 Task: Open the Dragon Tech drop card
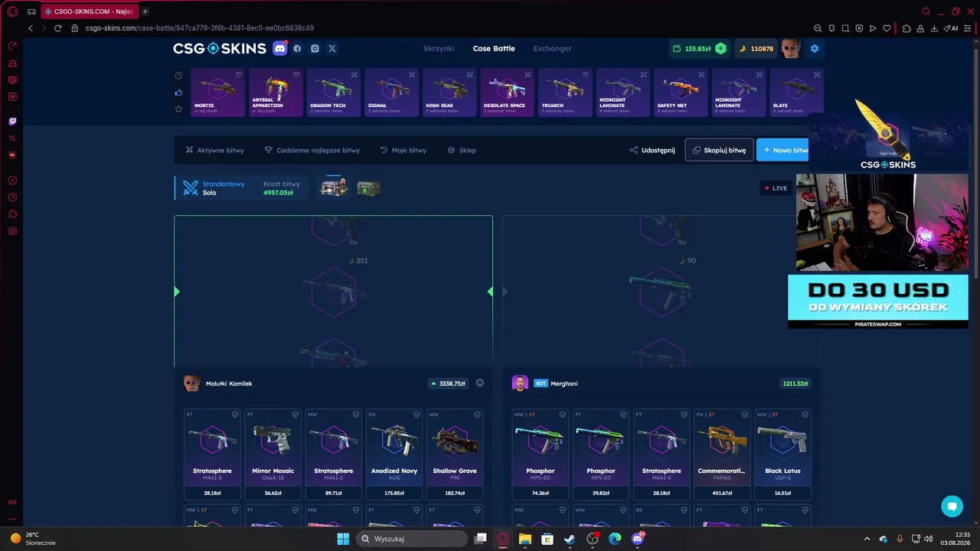click(334, 93)
